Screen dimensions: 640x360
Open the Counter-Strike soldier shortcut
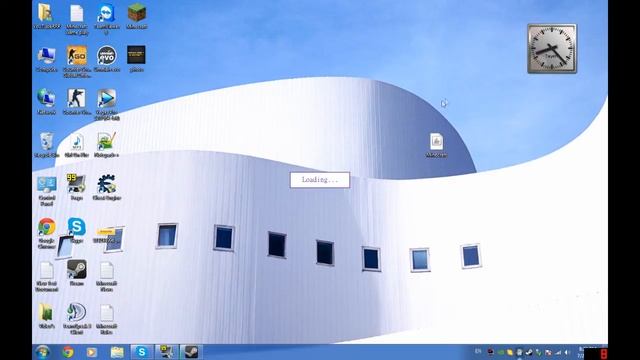(x=77, y=102)
